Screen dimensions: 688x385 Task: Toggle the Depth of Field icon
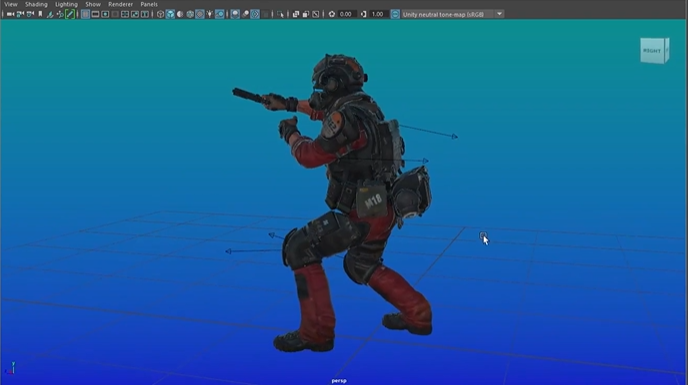point(265,14)
